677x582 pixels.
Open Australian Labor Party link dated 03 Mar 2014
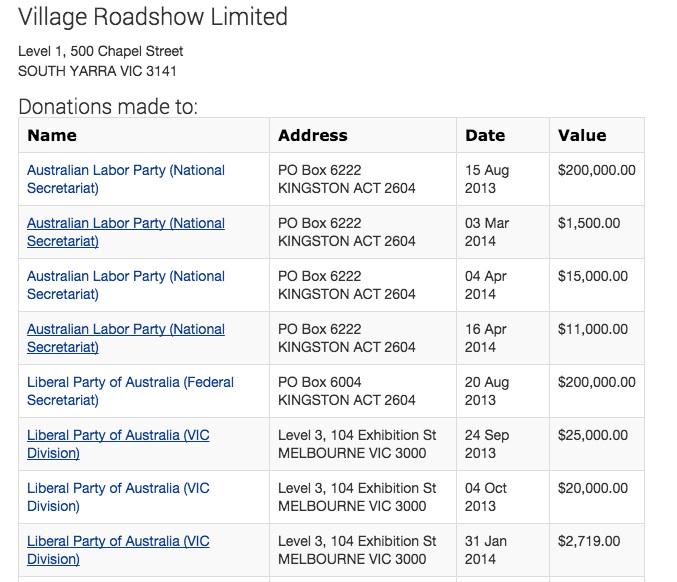pyautogui.click(x=126, y=232)
